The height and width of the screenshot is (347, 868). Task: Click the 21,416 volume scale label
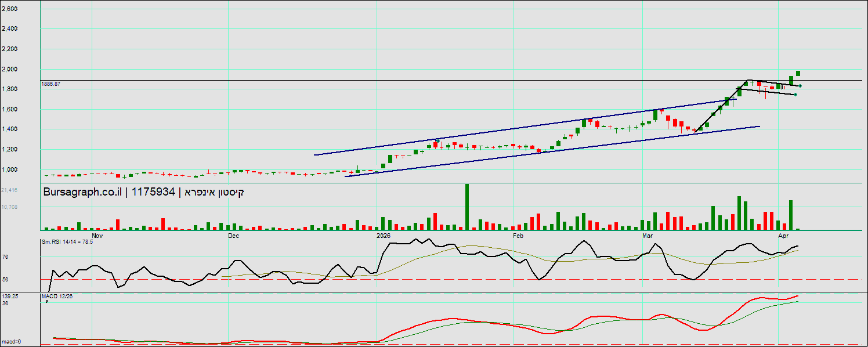pos(9,190)
